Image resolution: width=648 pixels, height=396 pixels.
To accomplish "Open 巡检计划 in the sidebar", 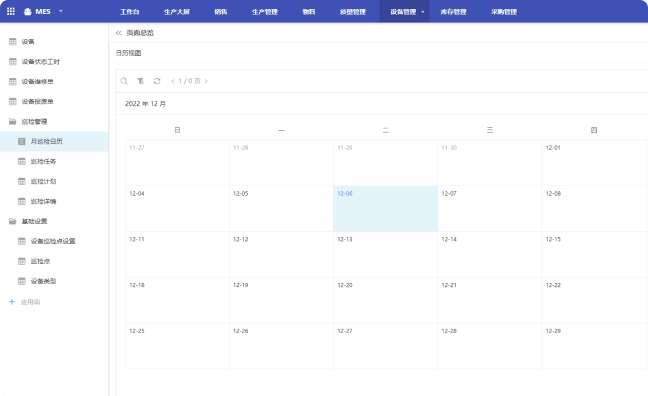I will pos(54,181).
